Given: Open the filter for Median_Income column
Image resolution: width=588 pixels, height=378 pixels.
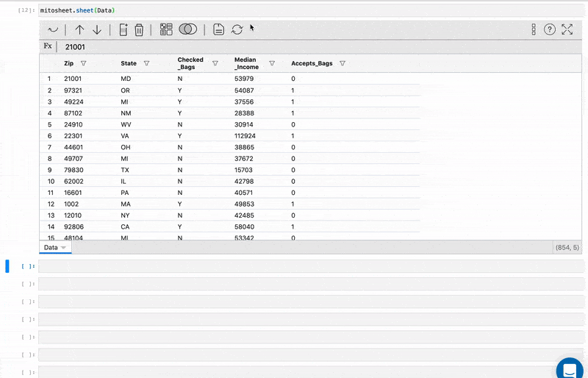Looking at the screenshot, I should [x=272, y=63].
